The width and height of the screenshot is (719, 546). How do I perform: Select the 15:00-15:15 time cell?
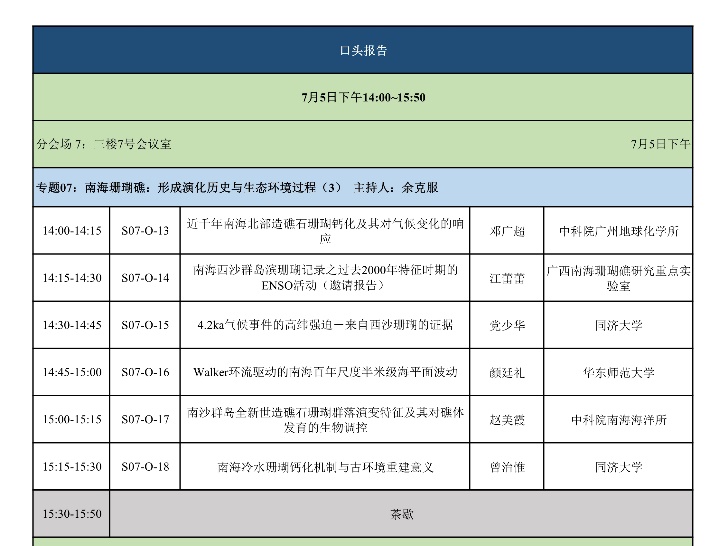[71, 419]
